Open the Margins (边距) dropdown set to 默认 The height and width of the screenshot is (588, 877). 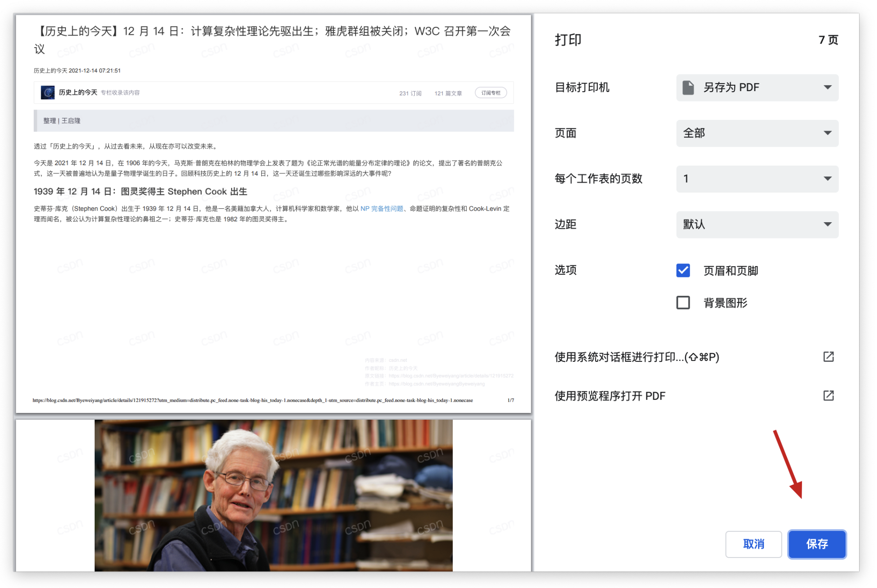click(757, 224)
